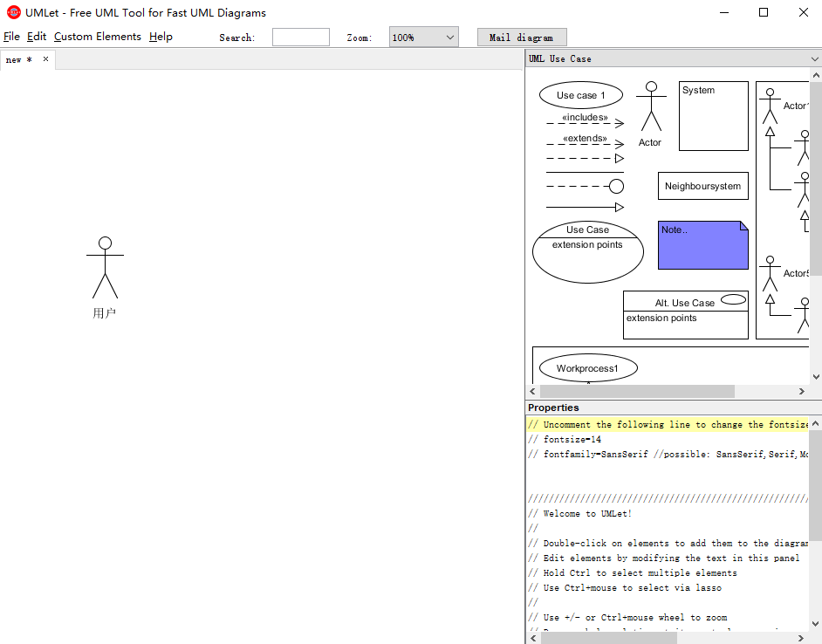Select the dashed line ending in a circle
The height and width of the screenshot is (644, 822).
[585, 186]
